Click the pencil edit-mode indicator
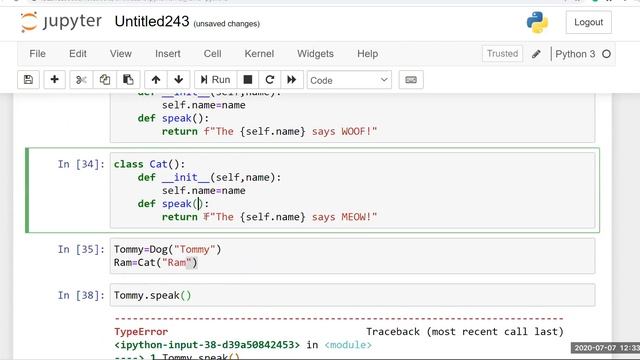Viewport: 640px width, 360px height. tap(536, 54)
